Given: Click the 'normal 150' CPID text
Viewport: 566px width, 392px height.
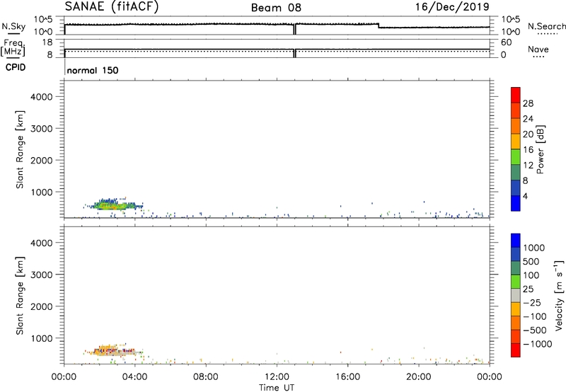Looking at the screenshot, I should (93, 70).
